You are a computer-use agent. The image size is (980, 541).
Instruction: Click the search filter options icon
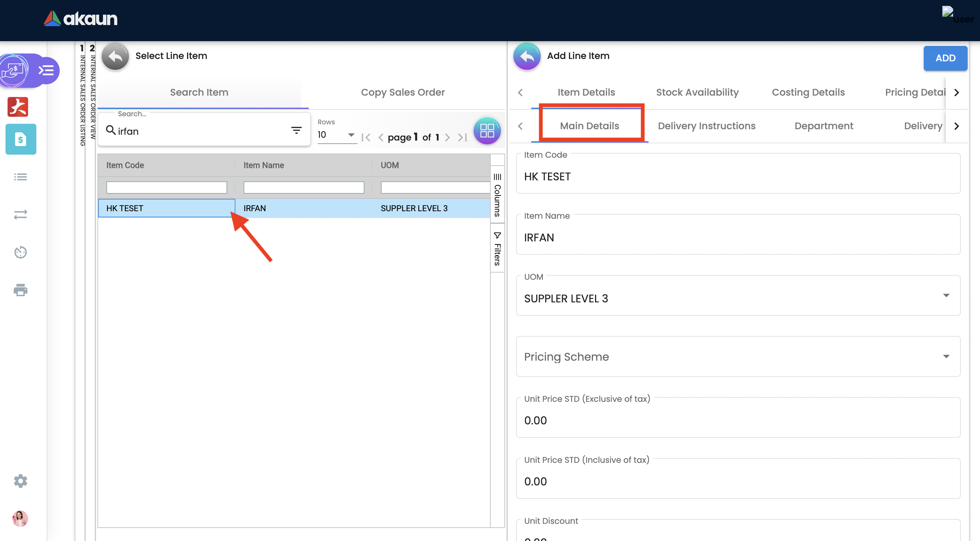(296, 130)
